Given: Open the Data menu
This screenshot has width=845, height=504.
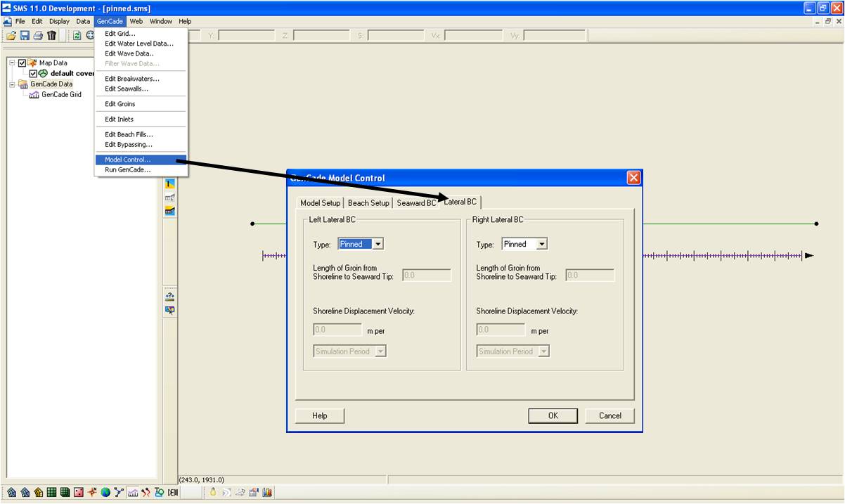Looking at the screenshot, I should (x=83, y=21).
